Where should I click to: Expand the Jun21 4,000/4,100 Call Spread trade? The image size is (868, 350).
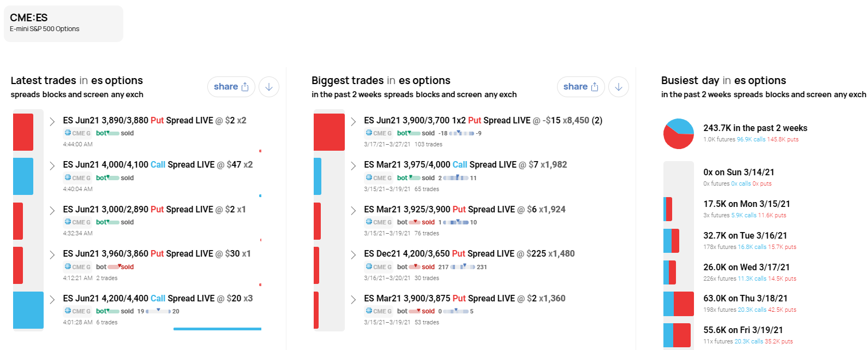click(52, 165)
